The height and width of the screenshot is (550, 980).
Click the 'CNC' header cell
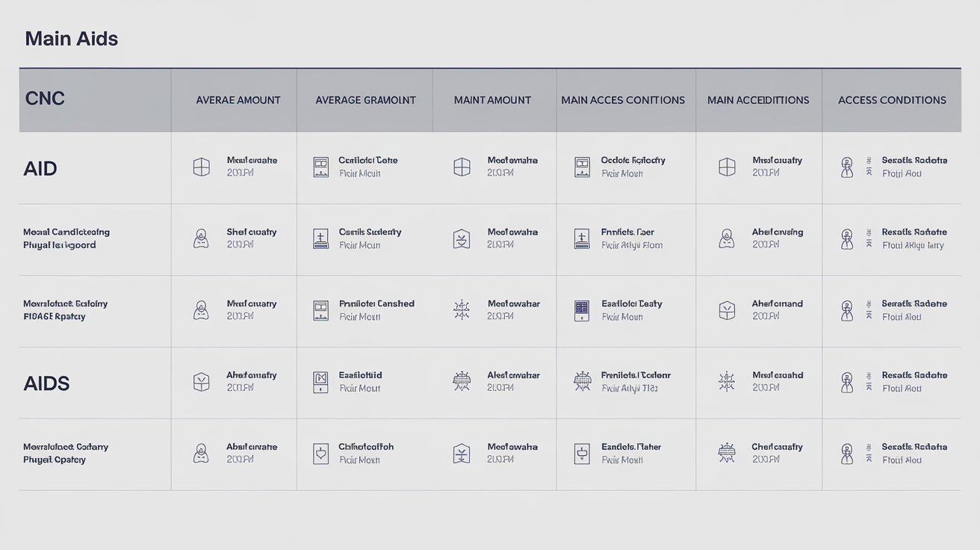[45, 99]
